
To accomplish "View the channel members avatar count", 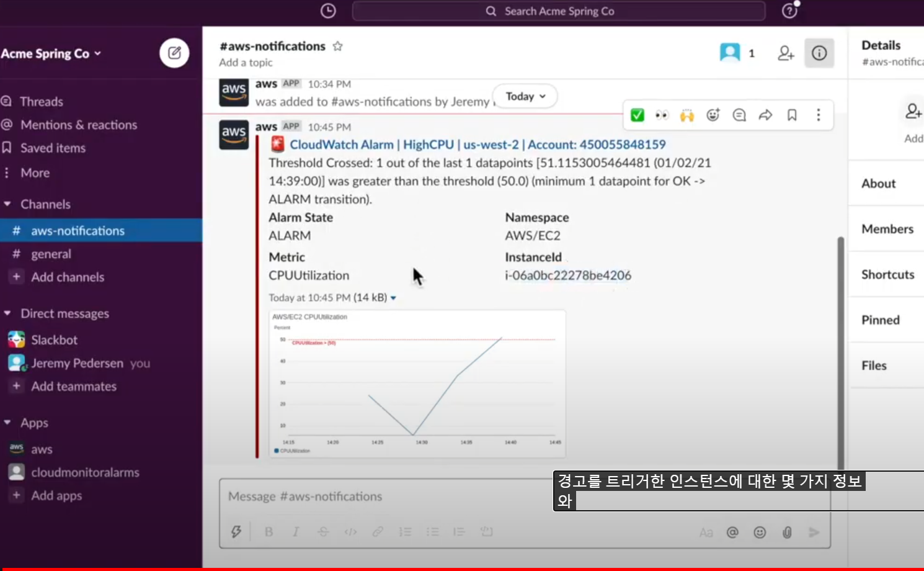I will click(737, 53).
